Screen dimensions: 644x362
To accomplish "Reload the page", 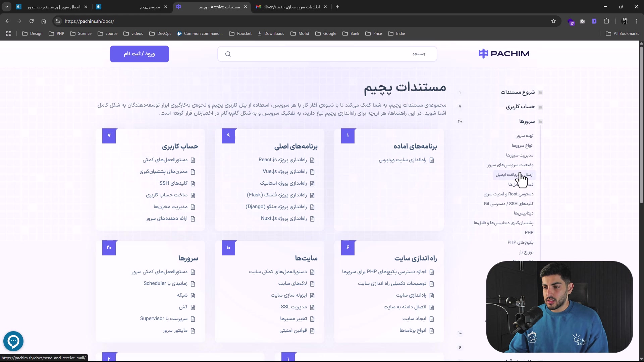I will (x=32, y=21).
